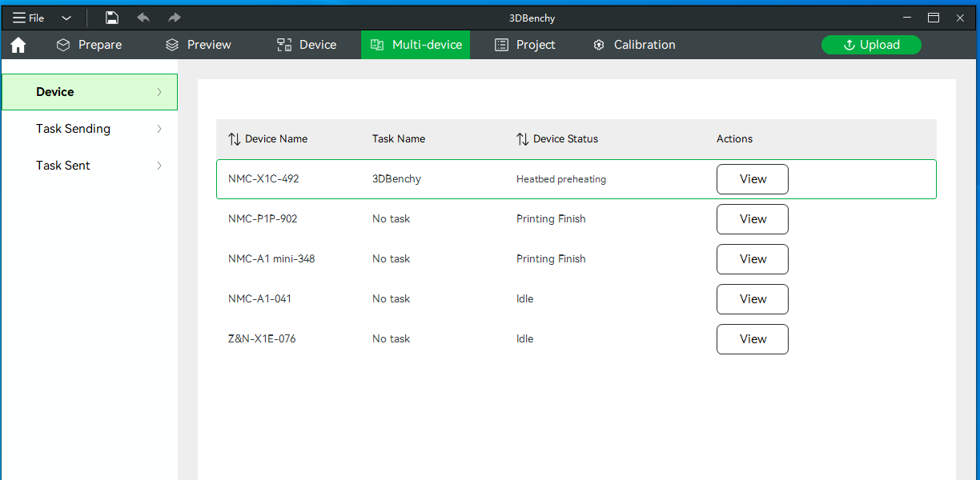Click Idle status of Z&N-X1E-076
This screenshot has width=980, height=480.
coord(525,339)
